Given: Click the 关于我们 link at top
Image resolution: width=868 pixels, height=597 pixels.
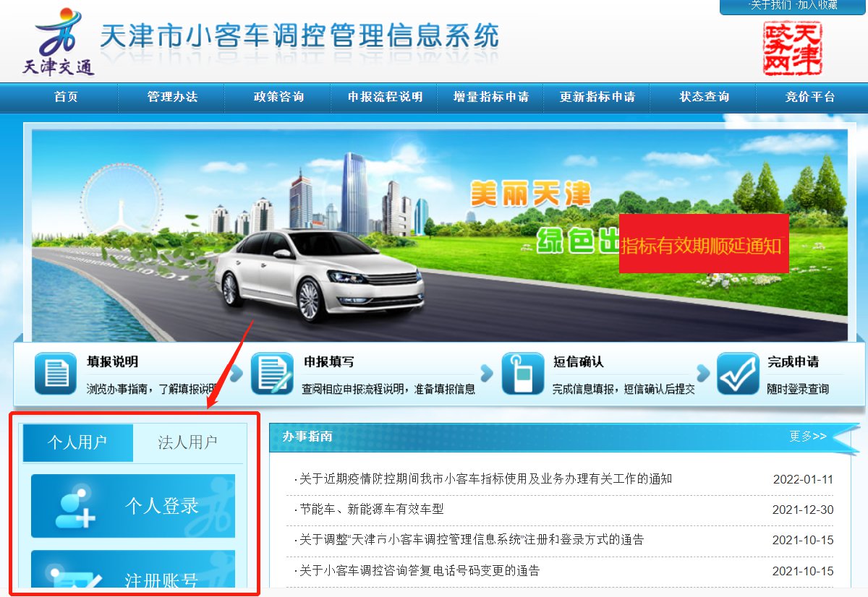Looking at the screenshot, I should (x=771, y=5).
